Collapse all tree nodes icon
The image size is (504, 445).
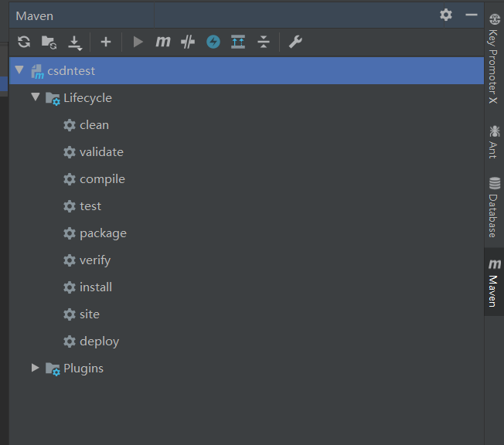[x=264, y=42]
